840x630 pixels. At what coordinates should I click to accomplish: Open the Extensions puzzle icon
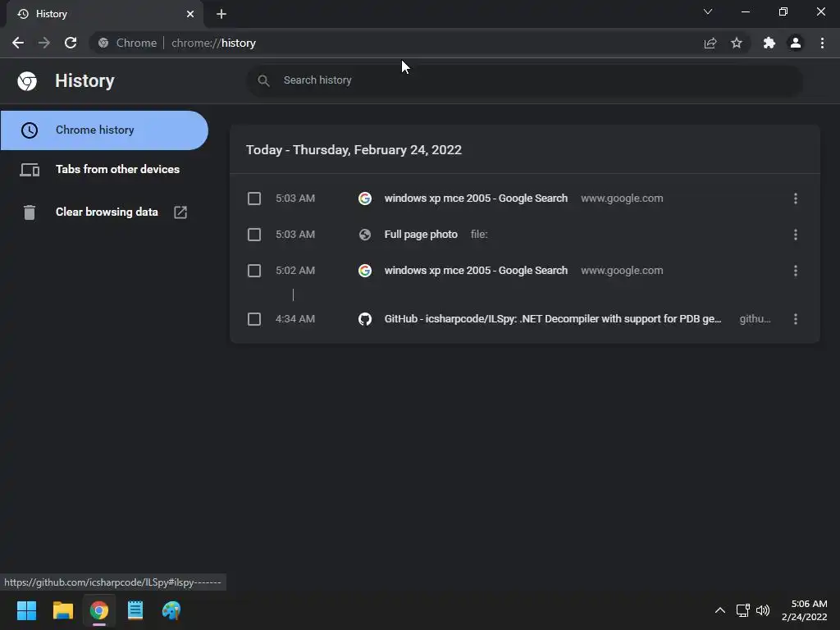[769, 43]
